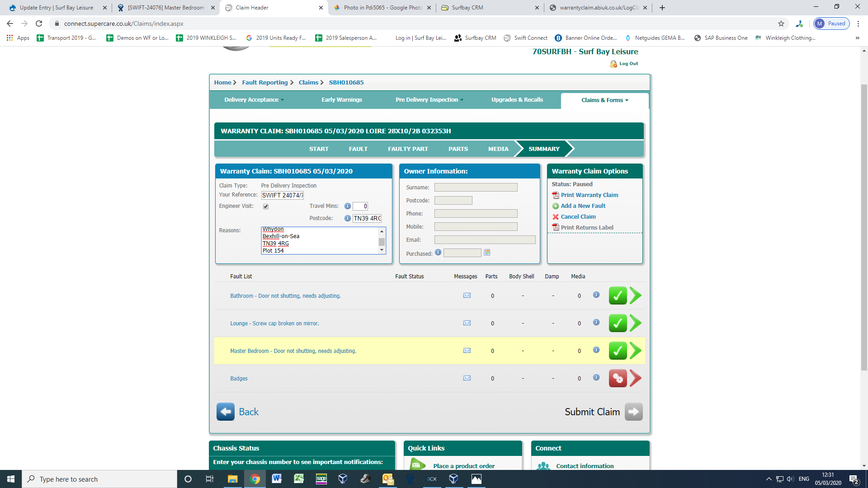Expand the Delivery Acceptance dropdown menu

(x=254, y=100)
